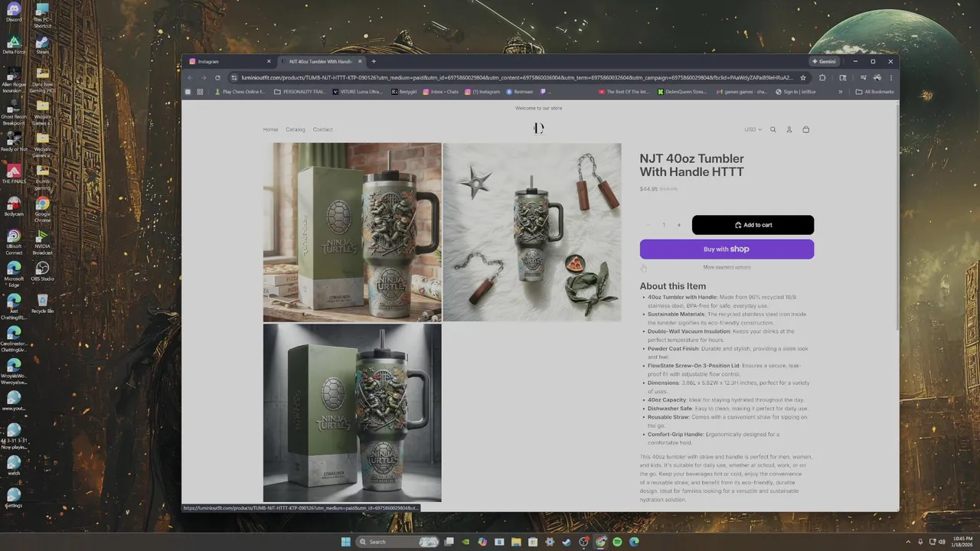Bookmark this page with star icon
The width and height of the screenshot is (980, 551).
coord(803,77)
